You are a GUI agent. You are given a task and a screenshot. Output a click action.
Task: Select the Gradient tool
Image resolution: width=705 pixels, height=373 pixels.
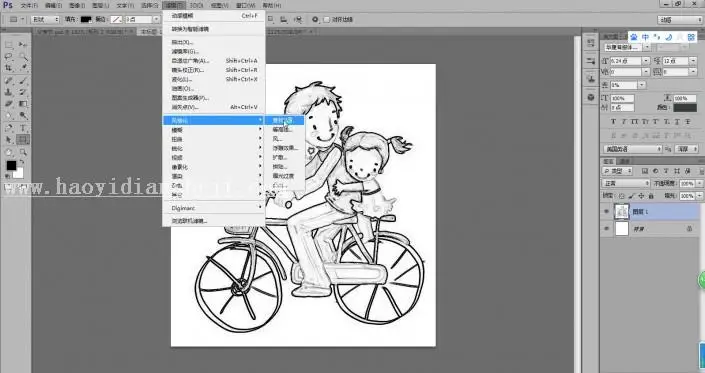23,103
